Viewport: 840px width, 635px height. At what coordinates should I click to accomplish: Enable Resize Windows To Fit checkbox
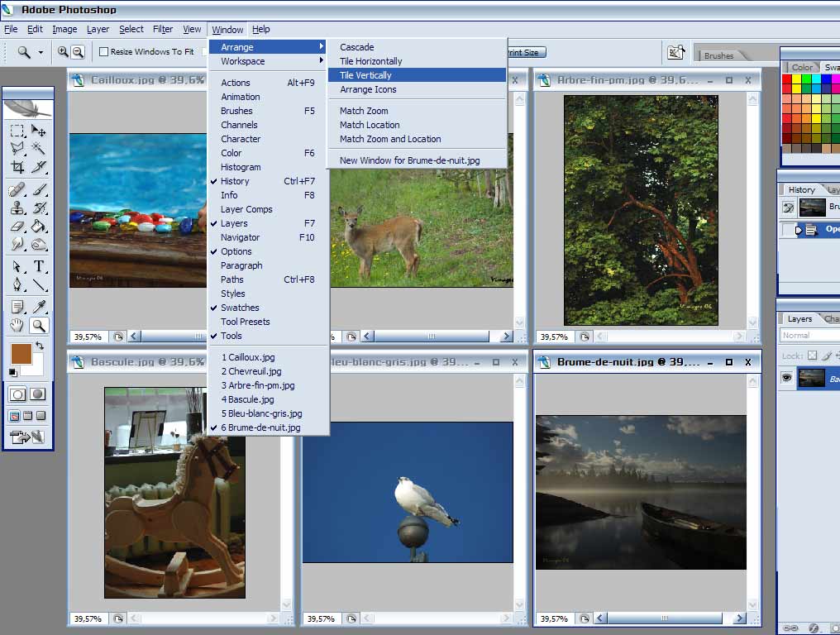[104, 51]
